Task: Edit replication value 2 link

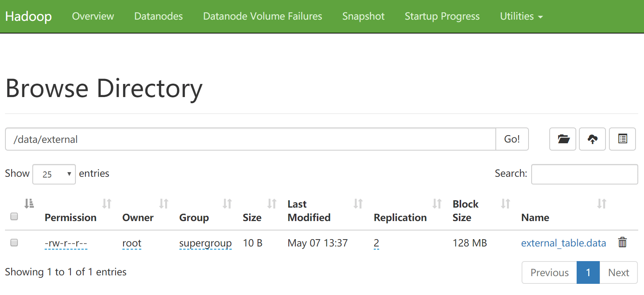Action: point(376,243)
